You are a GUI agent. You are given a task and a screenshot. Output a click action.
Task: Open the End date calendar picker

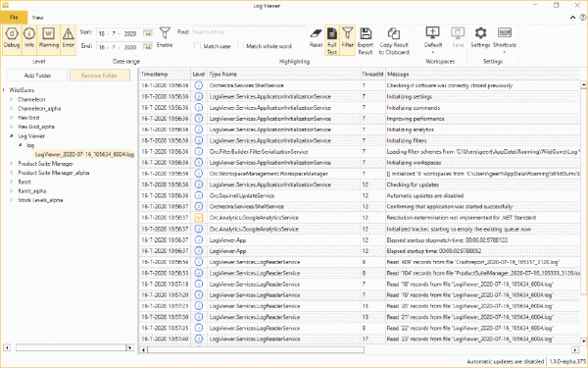point(148,47)
